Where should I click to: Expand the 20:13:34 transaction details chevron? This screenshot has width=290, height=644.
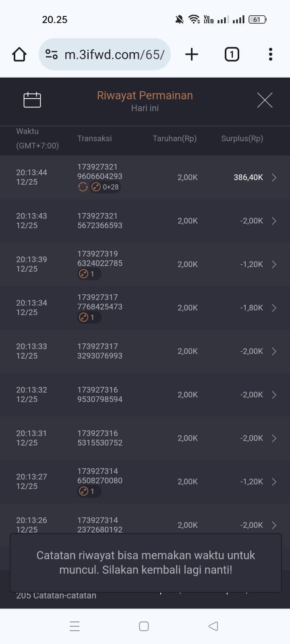pyautogui.click(x=274, y=308)
